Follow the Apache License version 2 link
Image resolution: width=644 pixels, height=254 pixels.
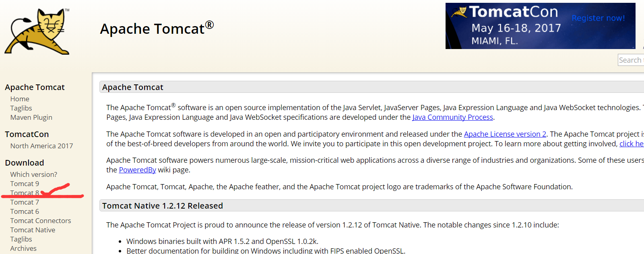pos(505,134)
